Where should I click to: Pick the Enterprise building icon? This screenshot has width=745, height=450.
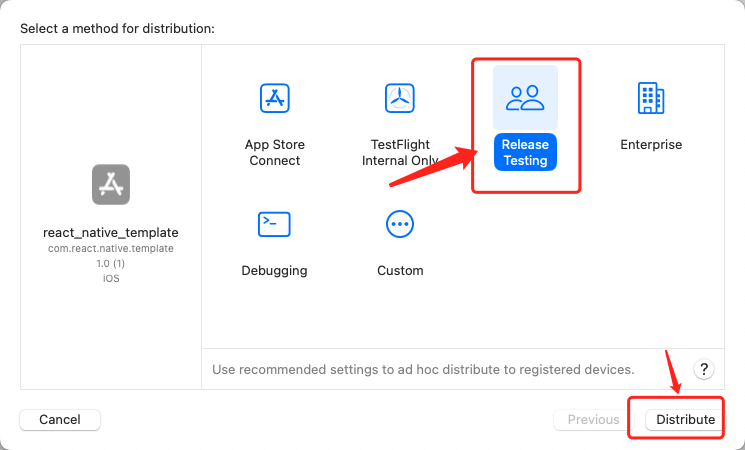651,98
